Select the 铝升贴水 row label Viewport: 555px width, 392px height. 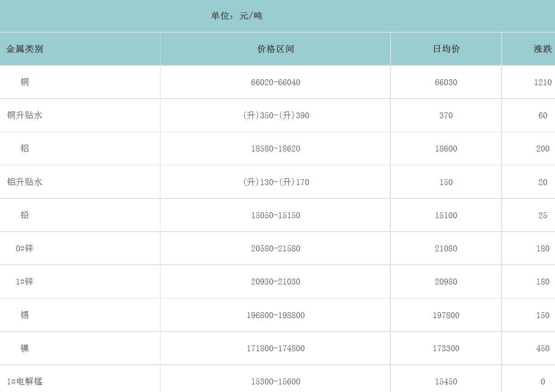25,182
